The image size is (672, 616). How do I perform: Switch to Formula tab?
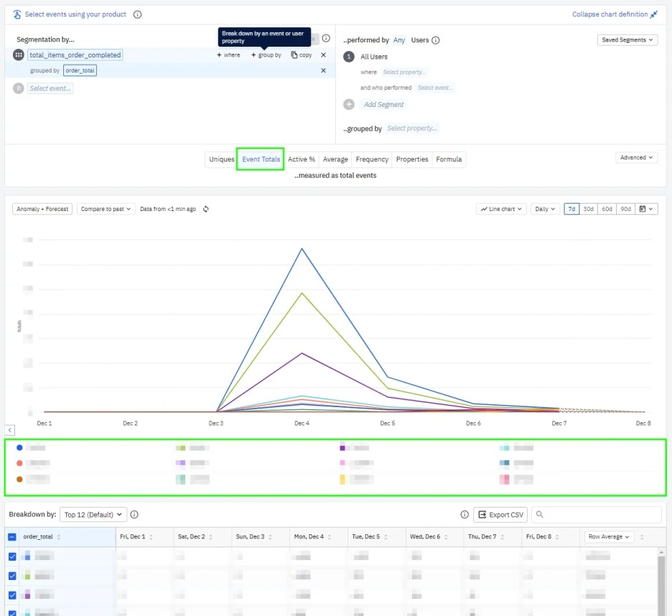449,159
